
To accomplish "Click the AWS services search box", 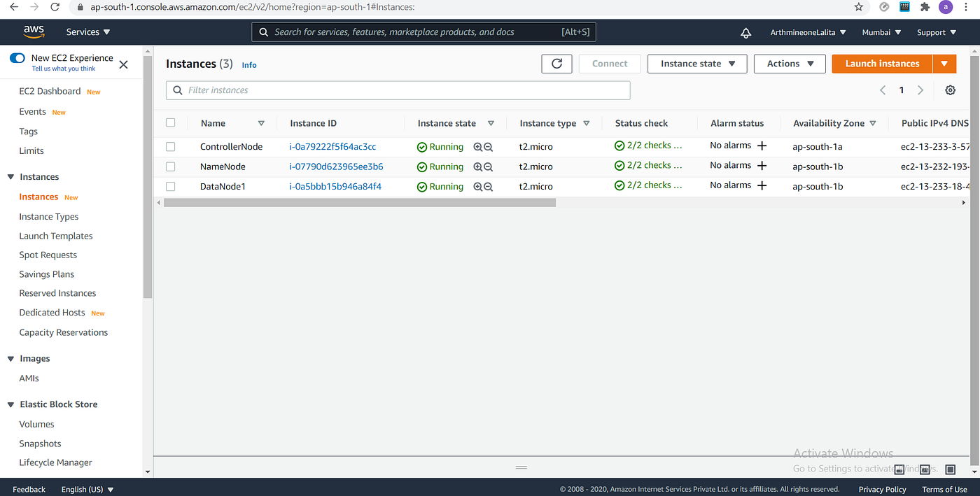I will point(423,32).
